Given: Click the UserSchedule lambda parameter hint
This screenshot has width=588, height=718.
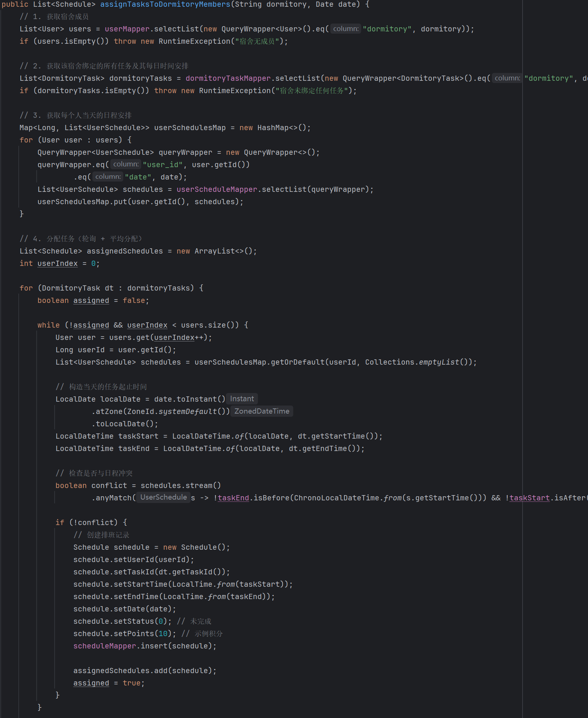Looking at the screenshot, I should click(163, 497).
